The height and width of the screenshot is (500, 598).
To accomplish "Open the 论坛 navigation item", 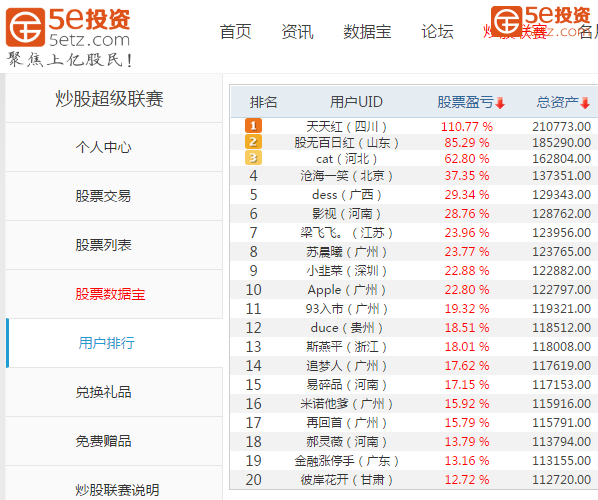I will coord(437,32).
